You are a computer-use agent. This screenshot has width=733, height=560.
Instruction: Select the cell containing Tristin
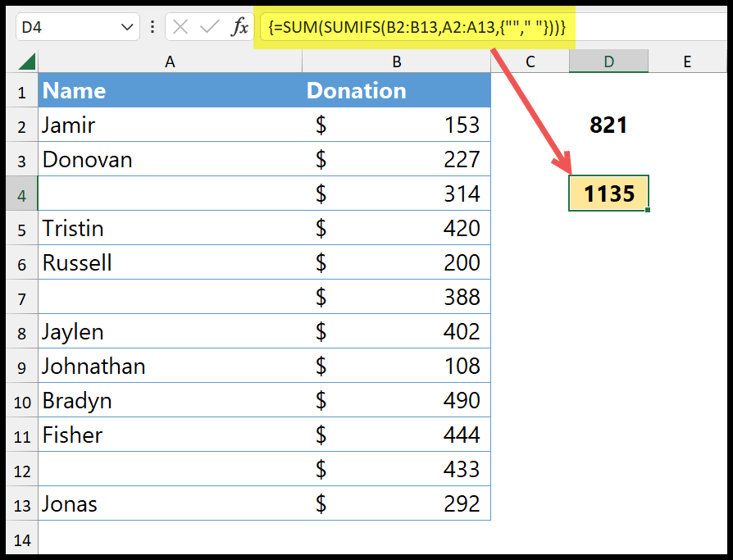(171, 228)
